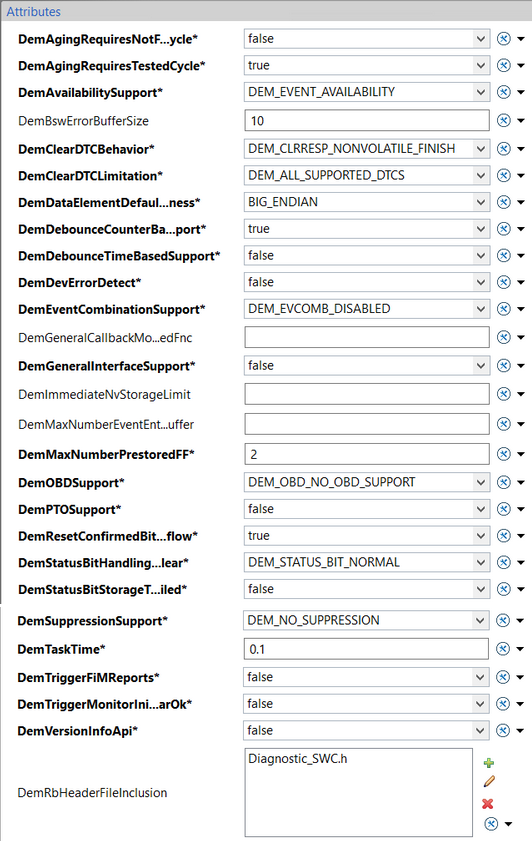Click the round reset icon beside DemBswErrorBufferSize
Viewport: 532px width, 841px height.
[x=504, y=120]
